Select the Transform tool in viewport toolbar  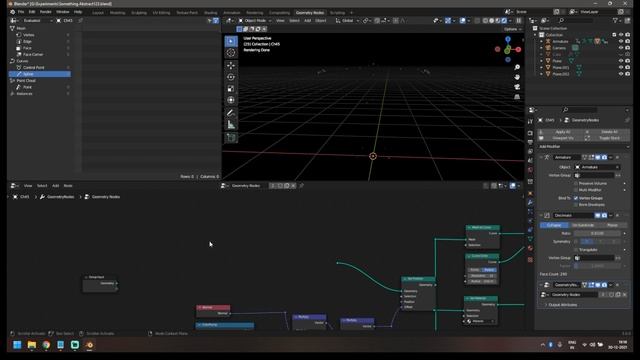[231, 100]
